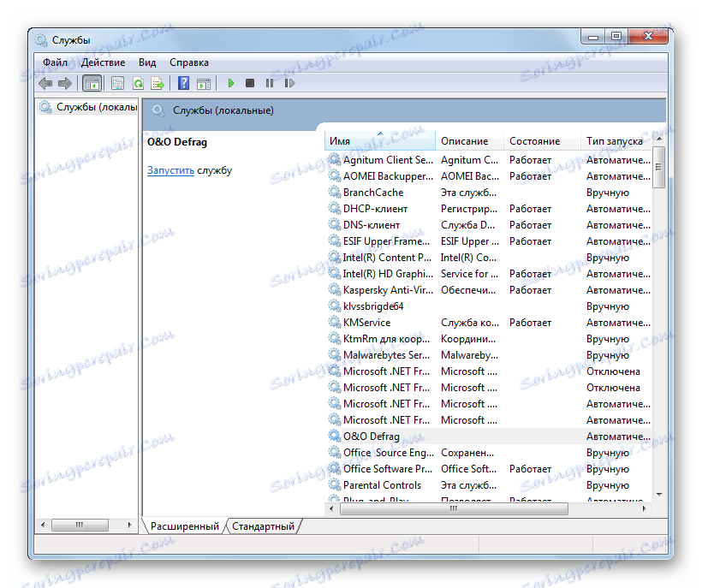The height and width of the screenshot is (588, 702).
Task: Click description Malwareby... of Malwarebytes row
Action: coord(469,355)
